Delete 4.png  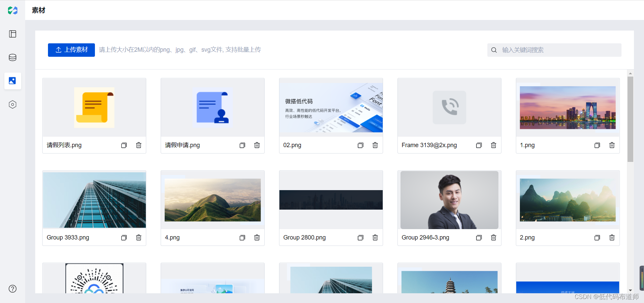(x=257, y=237)
